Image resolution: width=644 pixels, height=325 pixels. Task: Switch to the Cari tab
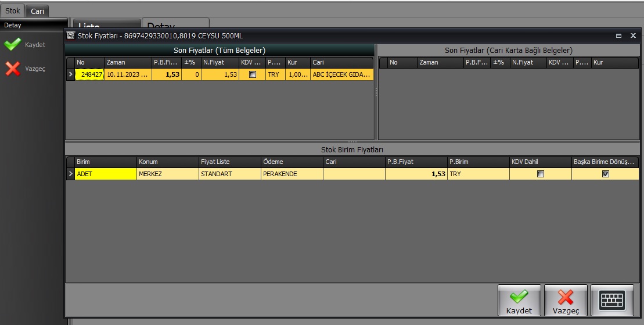pos(38,11)
